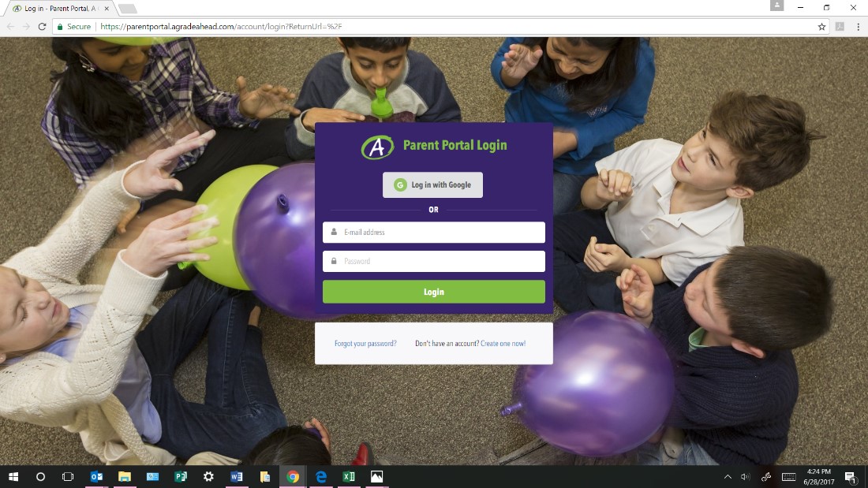Viewport: 868px width, 488px height.
Task: Open the touch keyboard icon
Action: 789,476
